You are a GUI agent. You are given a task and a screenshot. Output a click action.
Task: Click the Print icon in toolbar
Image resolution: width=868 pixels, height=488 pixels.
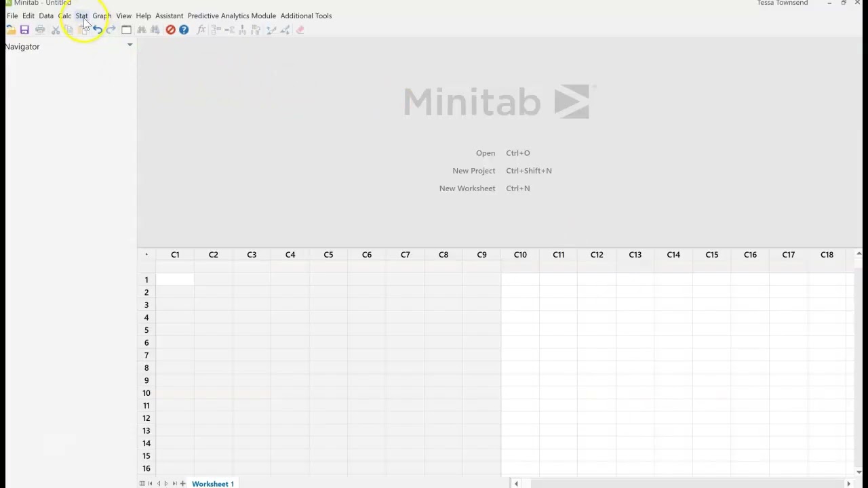pos(40,30)
